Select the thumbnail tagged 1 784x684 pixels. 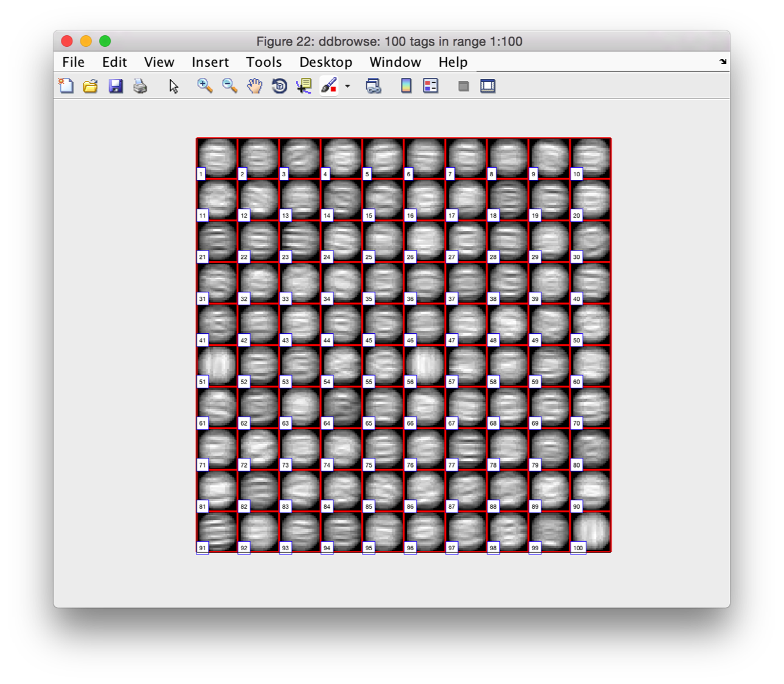click(217, 159)
